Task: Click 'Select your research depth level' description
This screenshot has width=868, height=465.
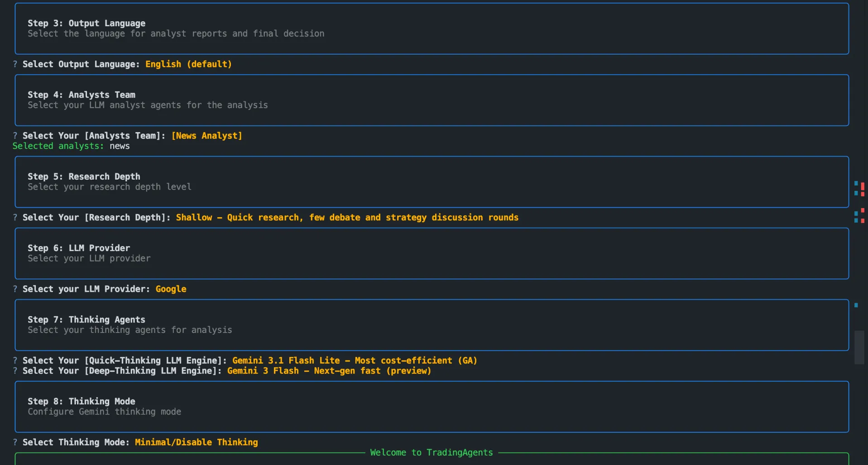Action: coord(110,187)
